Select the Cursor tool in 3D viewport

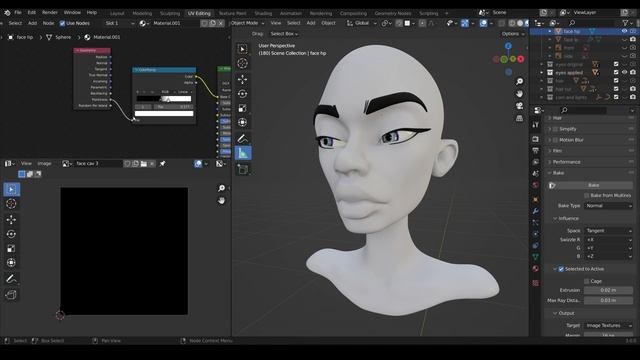[242, 63]
